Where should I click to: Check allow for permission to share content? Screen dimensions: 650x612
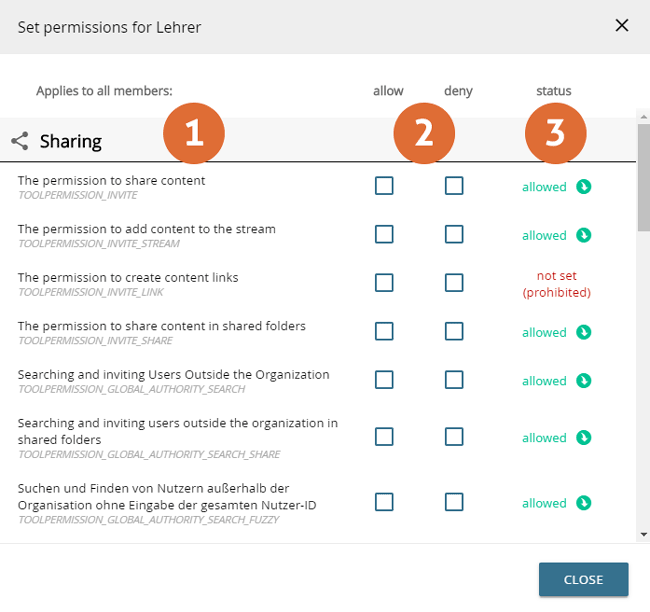point(384,186)
